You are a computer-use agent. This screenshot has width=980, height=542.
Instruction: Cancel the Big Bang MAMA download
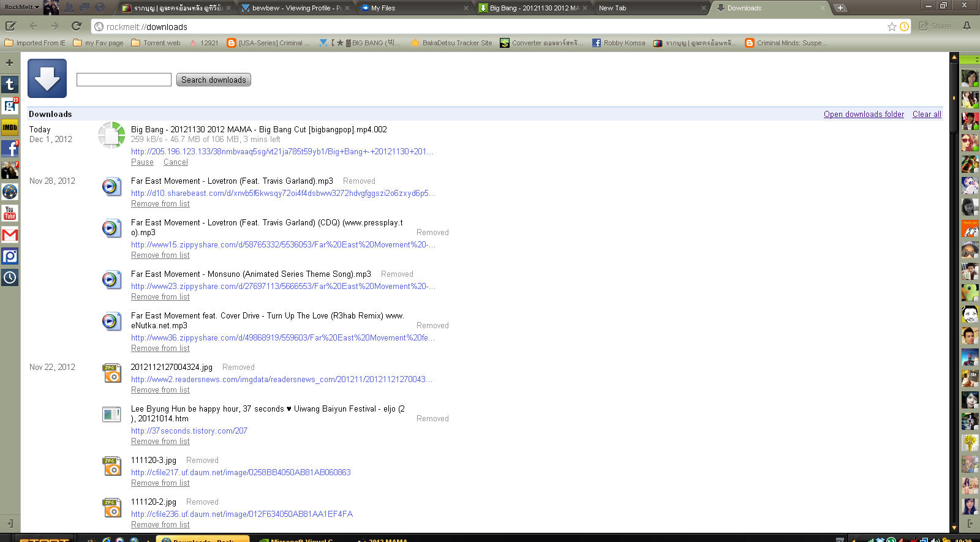click(x=176, y=162)
